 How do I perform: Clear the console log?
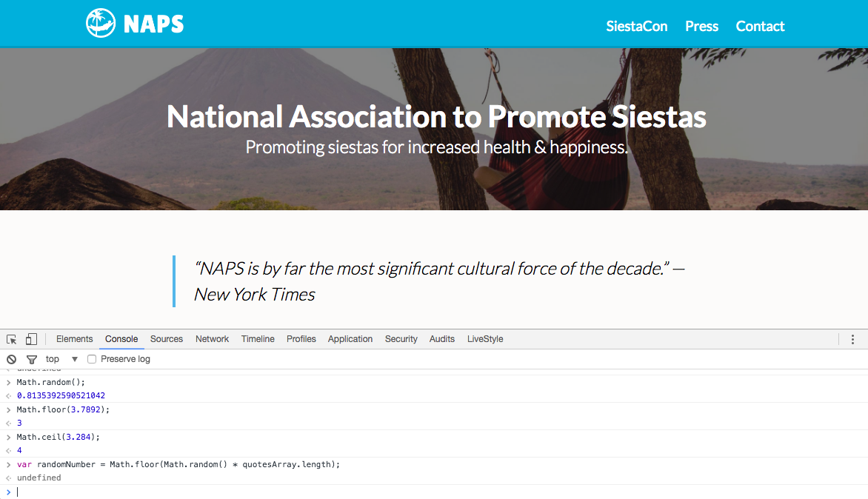click(x=11, y=359)
